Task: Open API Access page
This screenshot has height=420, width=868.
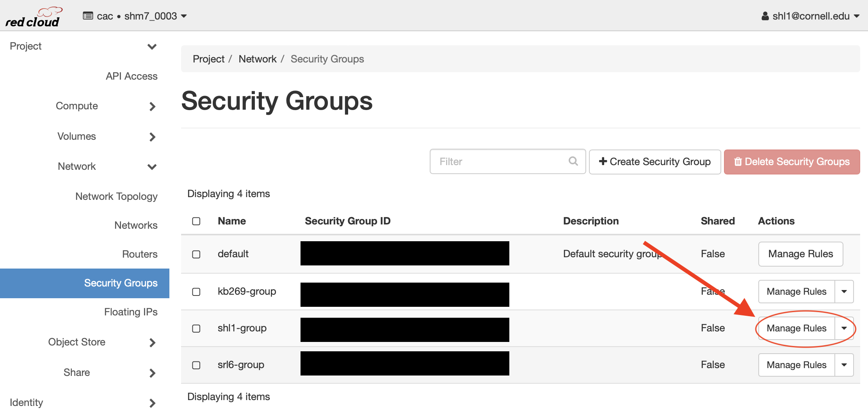Action: pos(132,76)
